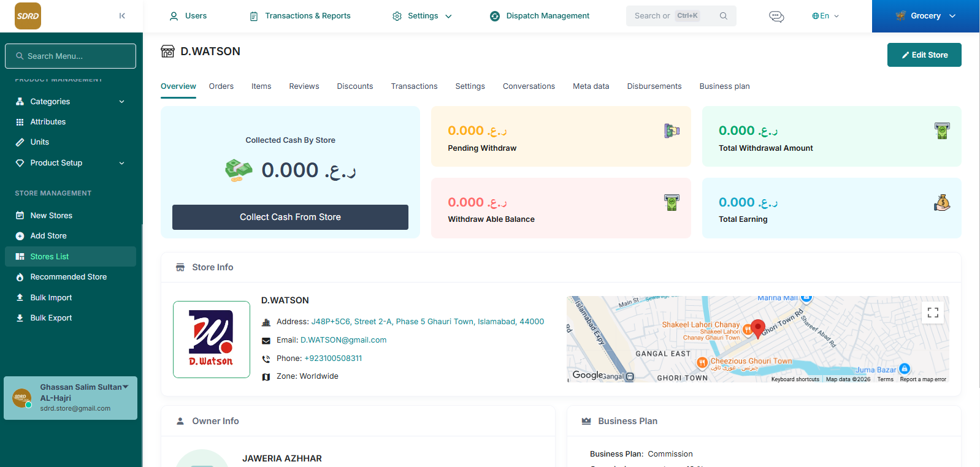Screen dimensions: 980x467
Task: Click the search magnifier icon in the top bar
Action: point(724,16)
